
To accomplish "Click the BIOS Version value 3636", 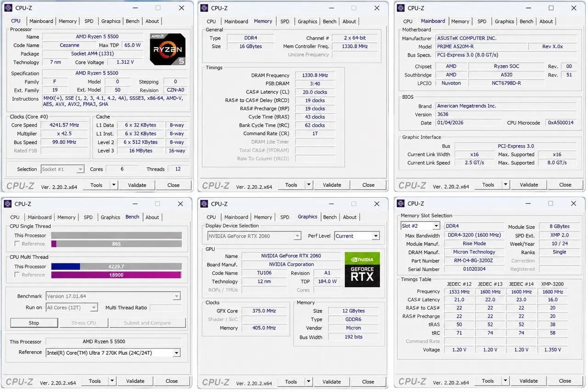I will tap(505, 114).
